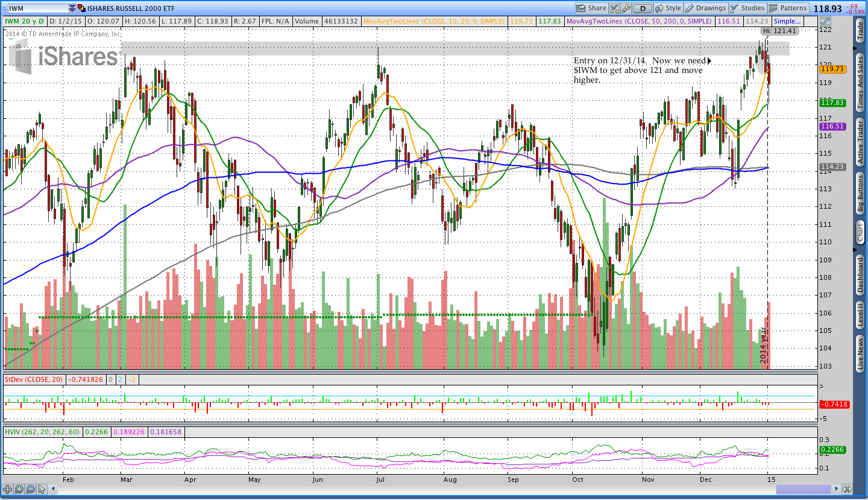The height and width of the screenshot is (500, 868).
Task: Click the crosshair pan tool icon
Action: pos(7,489)
